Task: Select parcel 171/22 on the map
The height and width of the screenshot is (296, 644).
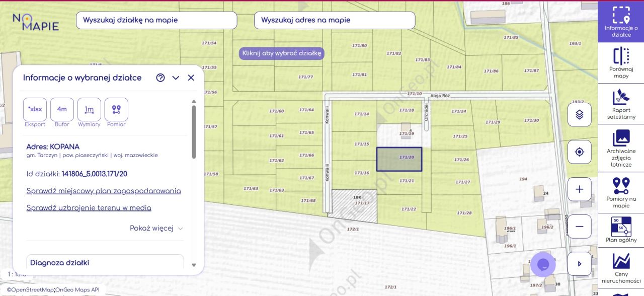Action: coord(409,209)
